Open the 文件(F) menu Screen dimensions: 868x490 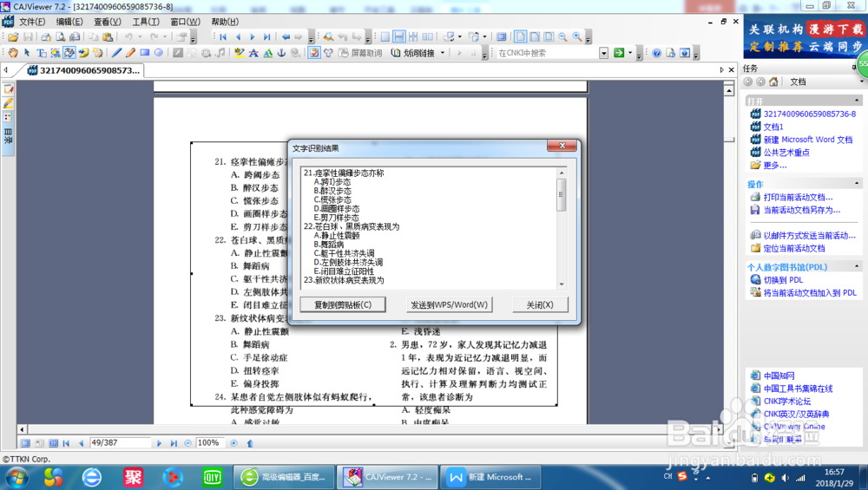[32, 22]
